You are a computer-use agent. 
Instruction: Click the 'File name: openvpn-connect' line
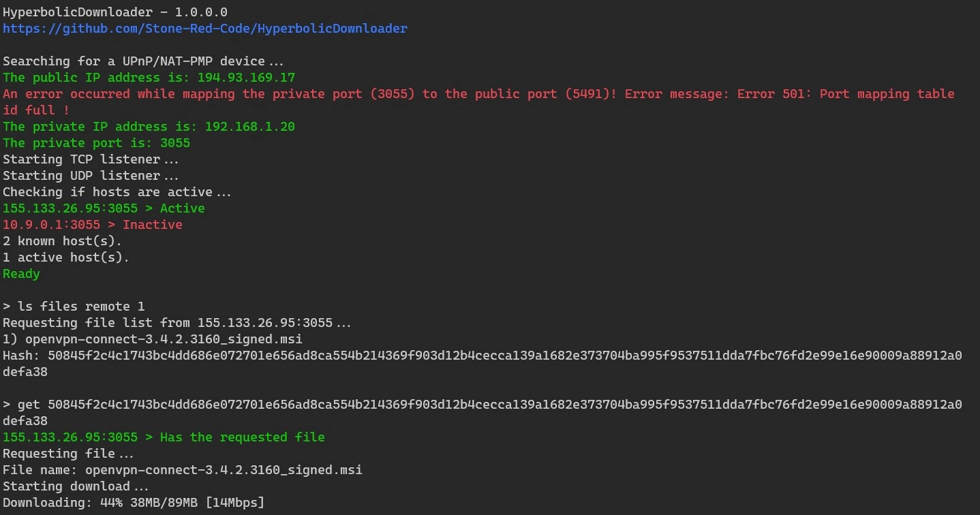pyautogui.click(x=182, y=470)
